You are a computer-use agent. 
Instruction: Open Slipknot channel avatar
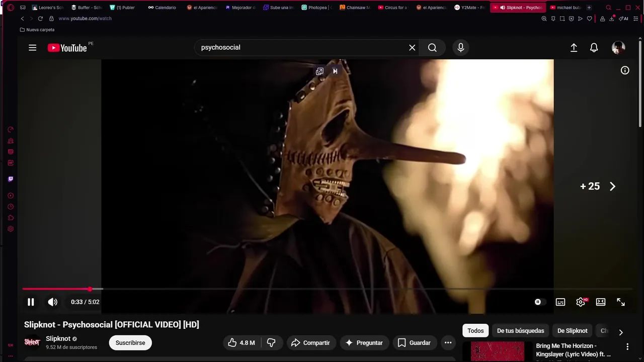pos(32,342)
